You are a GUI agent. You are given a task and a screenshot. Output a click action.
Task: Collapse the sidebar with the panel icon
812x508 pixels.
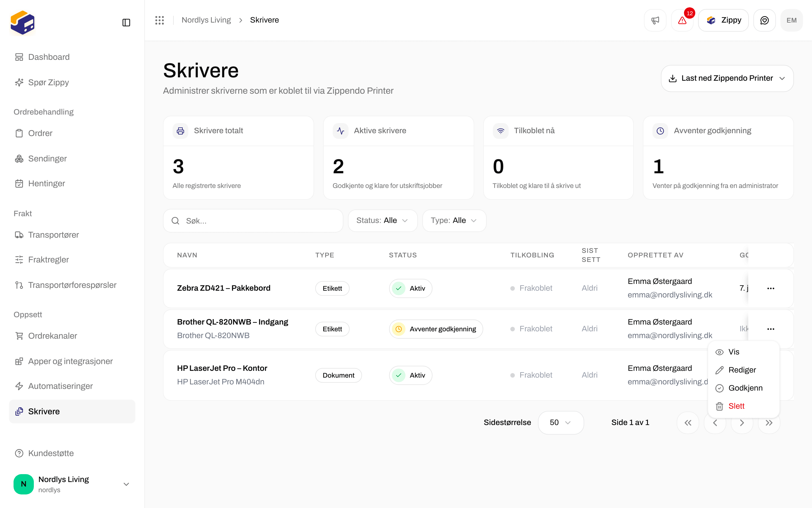[x=126, y=23]
